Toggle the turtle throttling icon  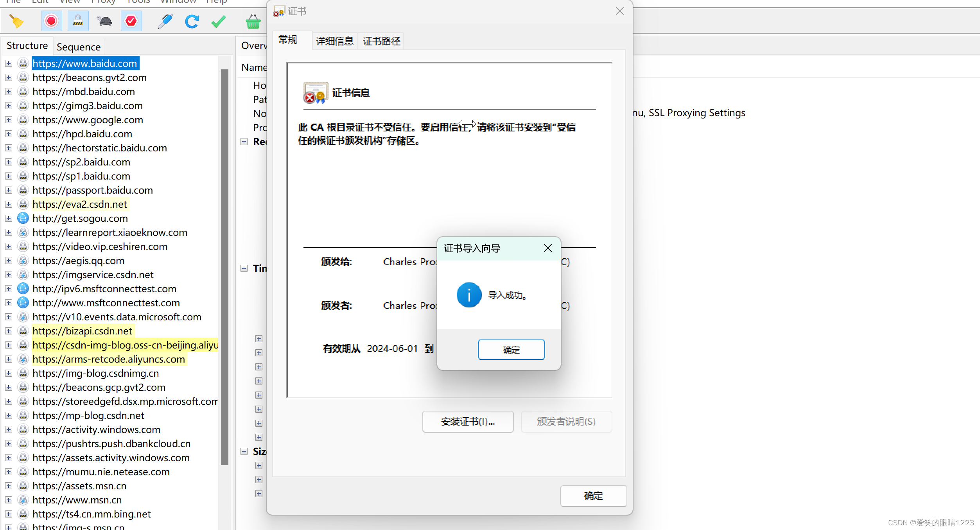[x=104, y=21]
